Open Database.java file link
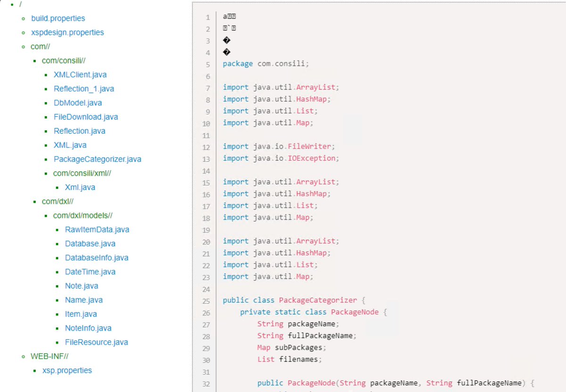 pyautogui.click(x=89, y=243)
